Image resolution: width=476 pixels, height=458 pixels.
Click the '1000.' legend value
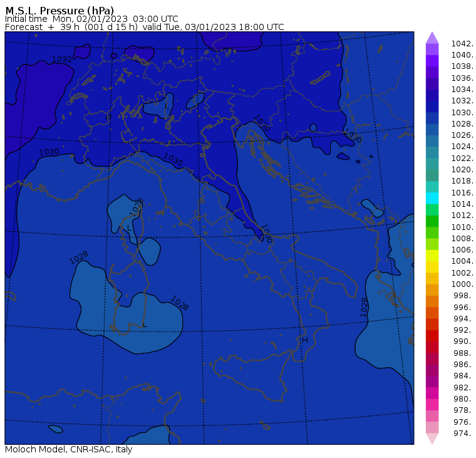pos(462,284)
